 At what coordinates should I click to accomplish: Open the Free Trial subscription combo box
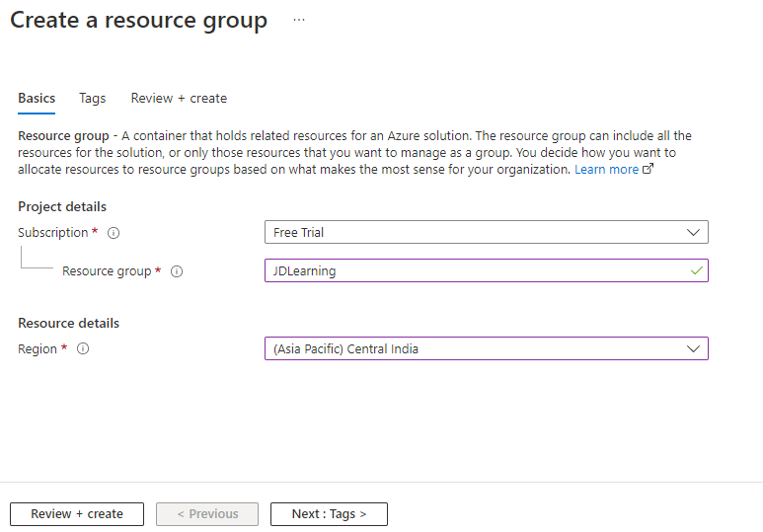coord(486,232)
